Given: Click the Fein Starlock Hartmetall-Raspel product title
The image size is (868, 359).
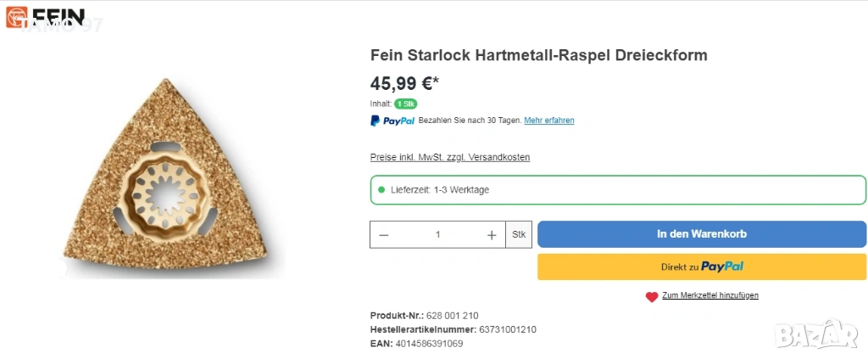Looking at the screenshot, I should pos(538,55).
